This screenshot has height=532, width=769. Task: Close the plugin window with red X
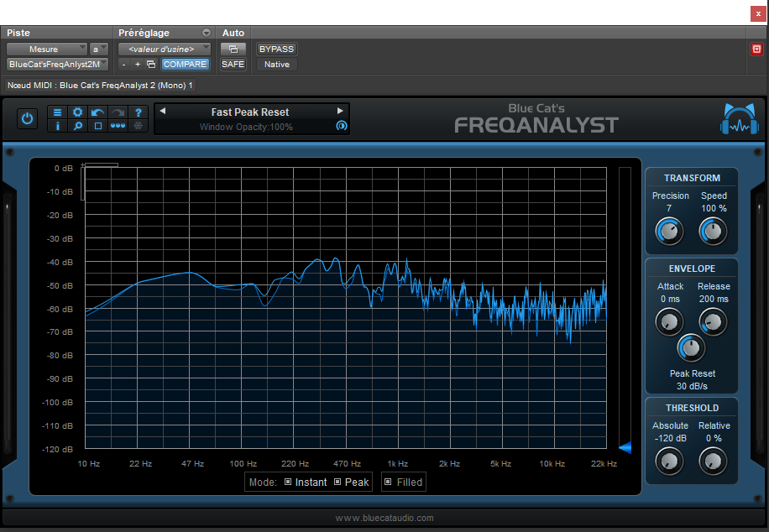758,13
